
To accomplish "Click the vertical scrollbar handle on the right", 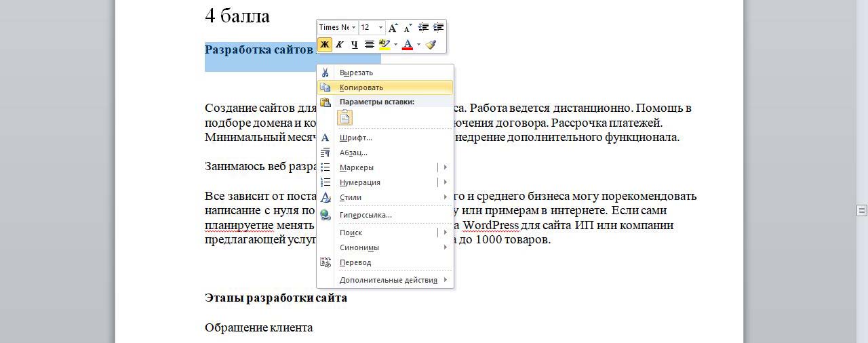I will click(x=861, y=210).
